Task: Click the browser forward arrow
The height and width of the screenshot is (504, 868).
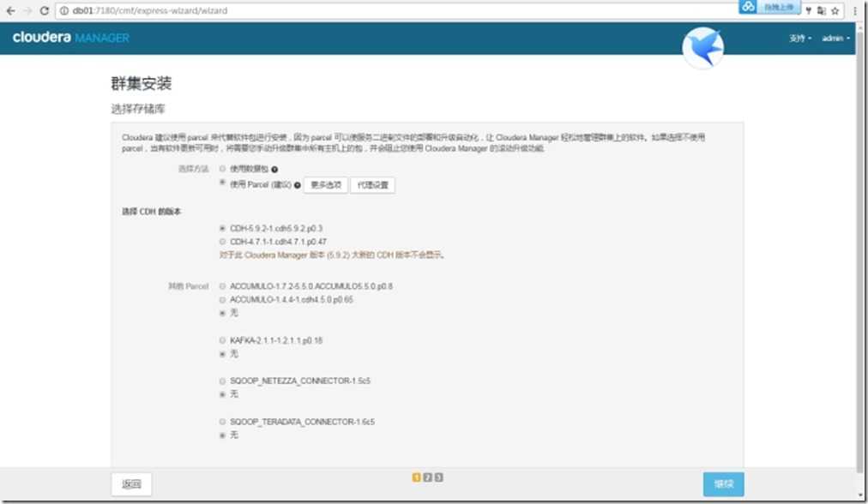Action: [x=27, y=10]
